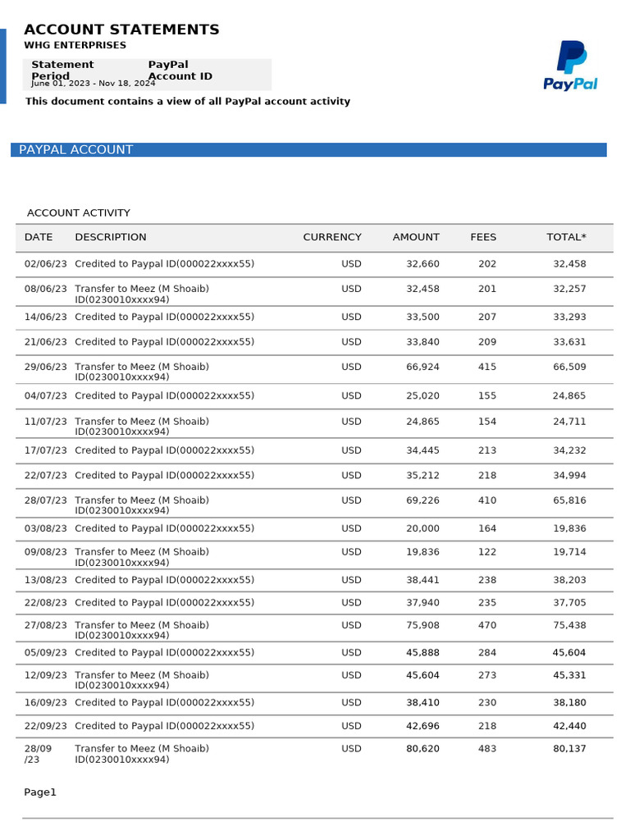Select the ACCOUNT ACTIVITY heading
This screenshot has width=630, height=840.
click(79, 212)
